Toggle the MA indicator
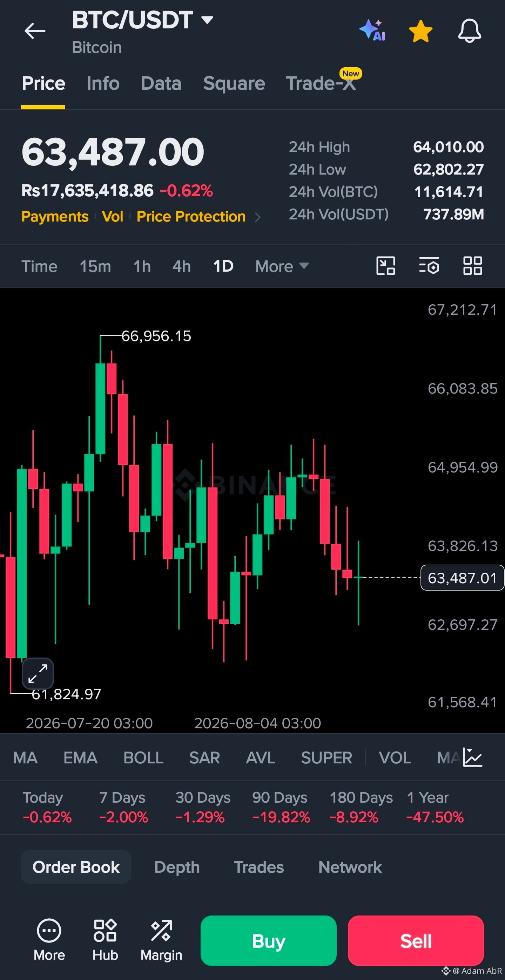 pyautogui.click(x=25, y=758)
